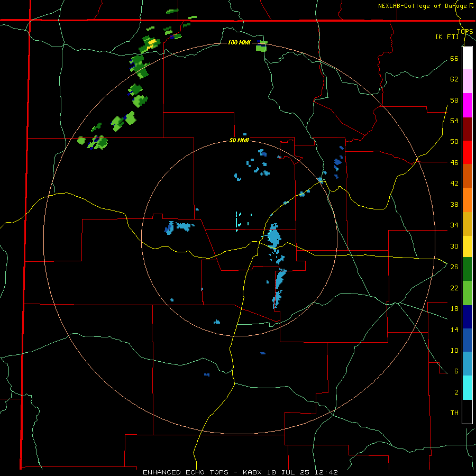This screenshot has height=476, width=476.
Task: Click the white swatch at the legend top
Action: coord(467,58)
